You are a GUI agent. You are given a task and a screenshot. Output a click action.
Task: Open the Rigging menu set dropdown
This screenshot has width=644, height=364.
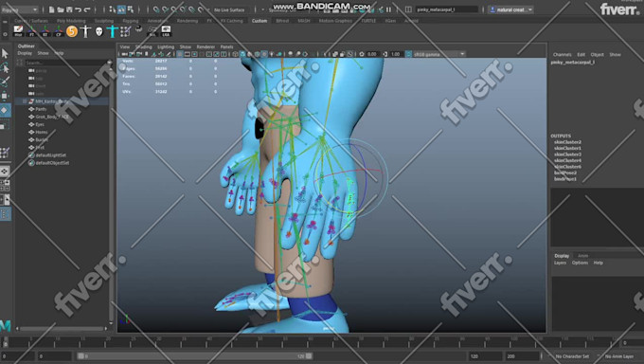[x=19, y=9]
